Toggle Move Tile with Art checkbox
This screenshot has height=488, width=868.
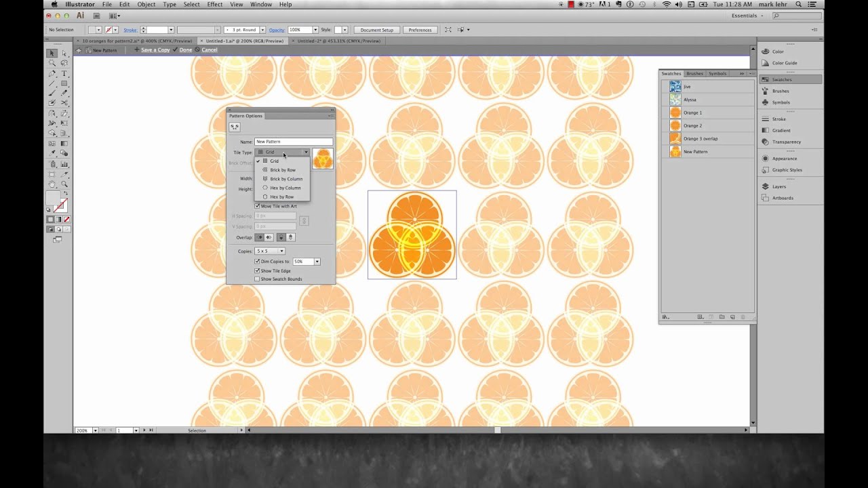coord(257,206)
